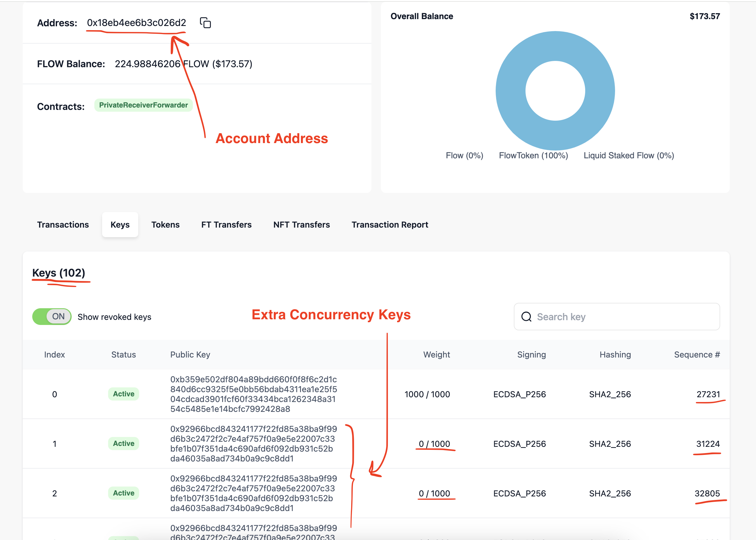Toggle the Show revoked keys switch

pos(52,317)
